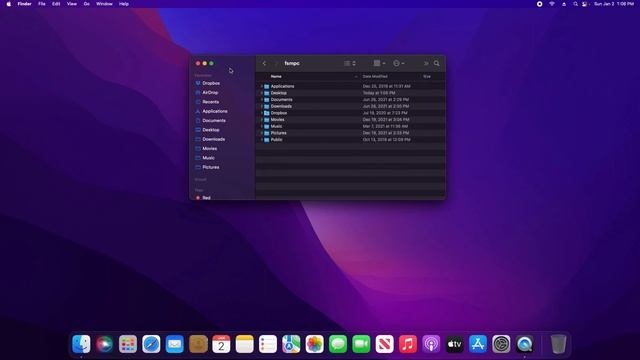
Task: Expand the Desktop folder row
Action: [x=261, y=93]
